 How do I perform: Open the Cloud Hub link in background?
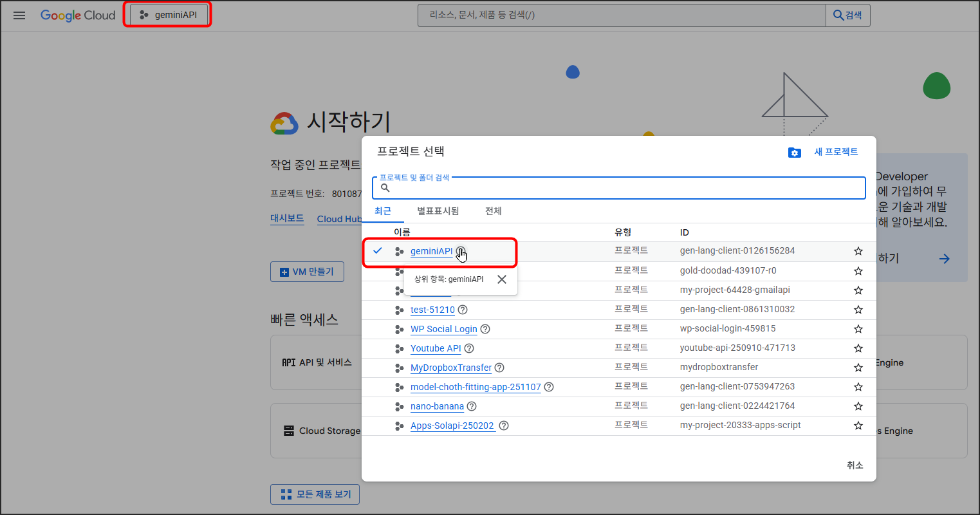point(339,219)
